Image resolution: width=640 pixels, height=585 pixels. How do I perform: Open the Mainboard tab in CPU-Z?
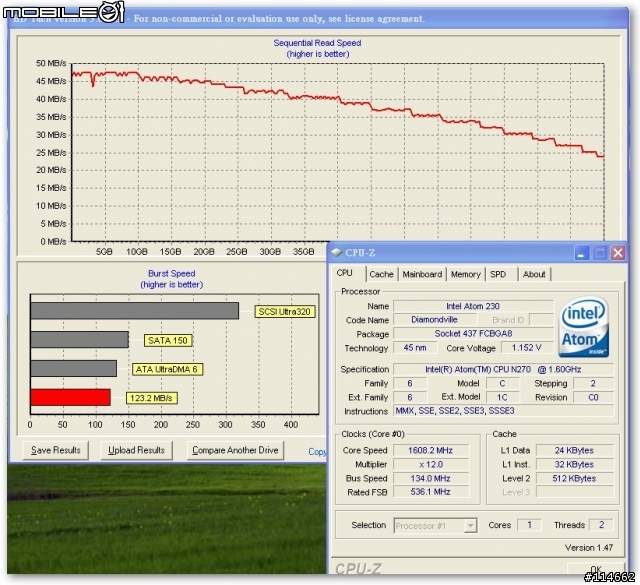tap(422, 274)
